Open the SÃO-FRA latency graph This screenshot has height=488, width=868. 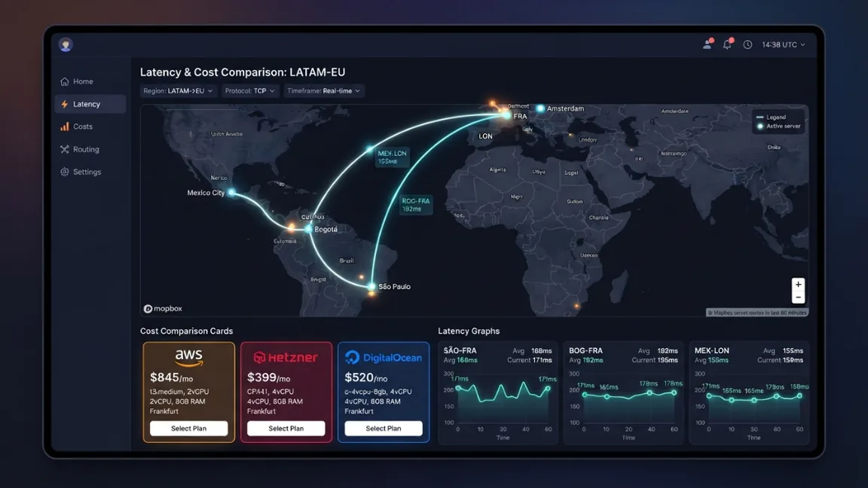(497, 393)
